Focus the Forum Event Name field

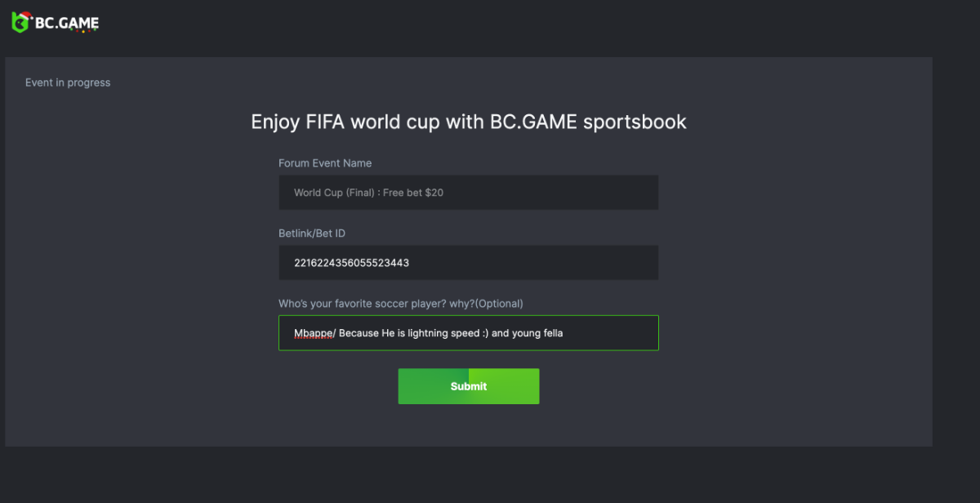coord(468,193)
